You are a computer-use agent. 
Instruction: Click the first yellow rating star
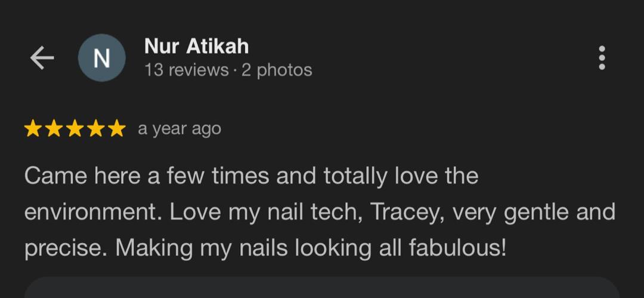tap(33, 129)
